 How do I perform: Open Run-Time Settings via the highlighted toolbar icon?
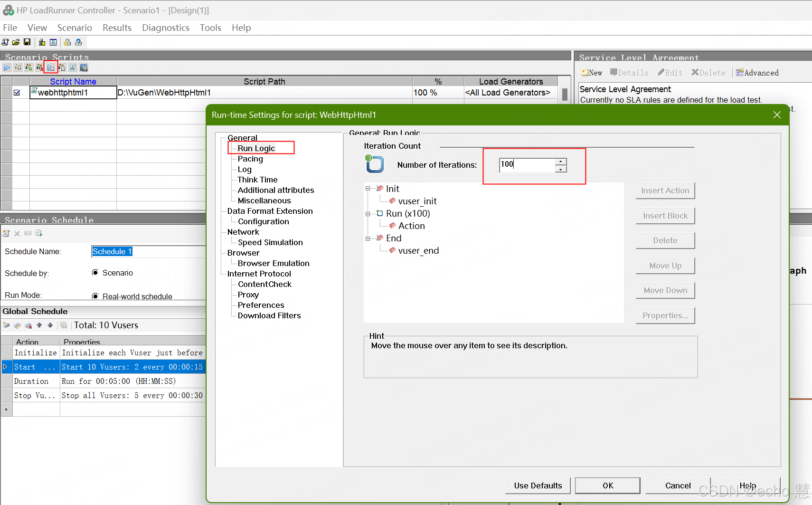[51, 67]
